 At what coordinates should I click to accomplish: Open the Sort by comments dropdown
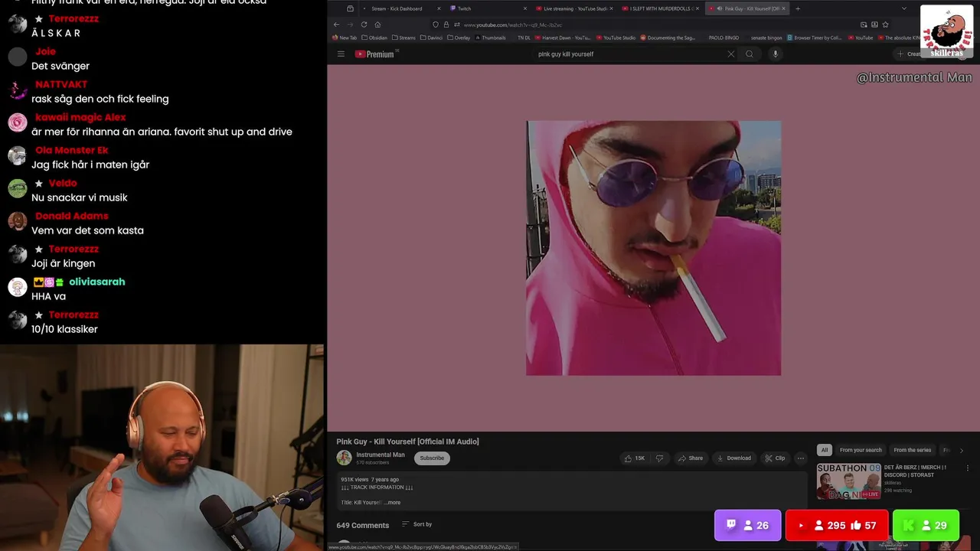click(x=417, y=524)
